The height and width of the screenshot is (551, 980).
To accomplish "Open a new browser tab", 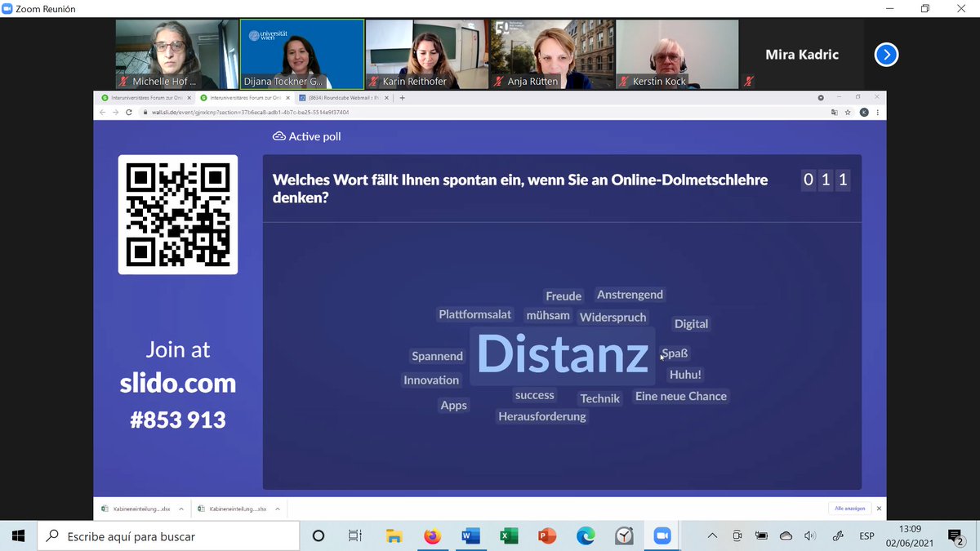I will tap(402, 97).
